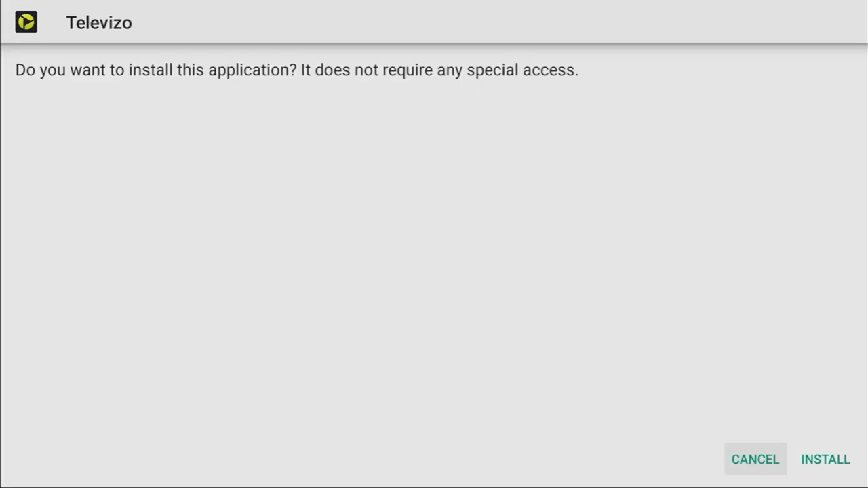This screenshot has width=868, height=488.
Task: Click the "special access" message line
Action: (297, 70)
